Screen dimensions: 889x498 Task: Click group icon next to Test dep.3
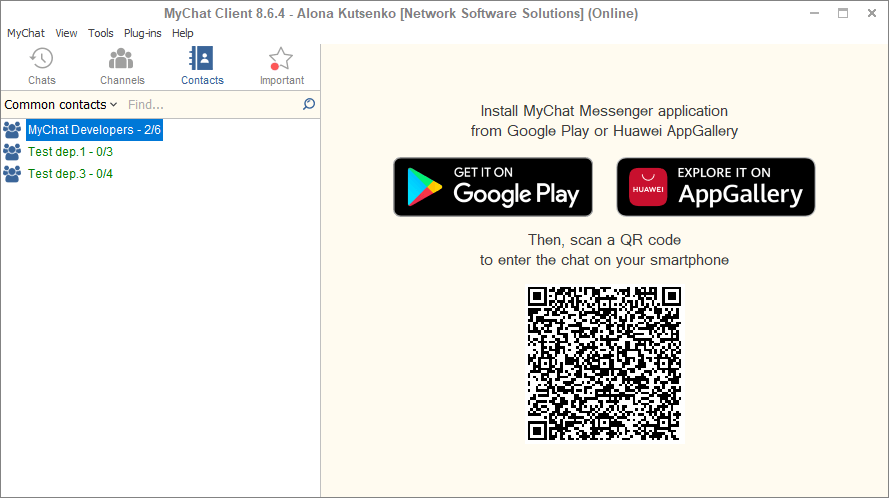(12, 174)
